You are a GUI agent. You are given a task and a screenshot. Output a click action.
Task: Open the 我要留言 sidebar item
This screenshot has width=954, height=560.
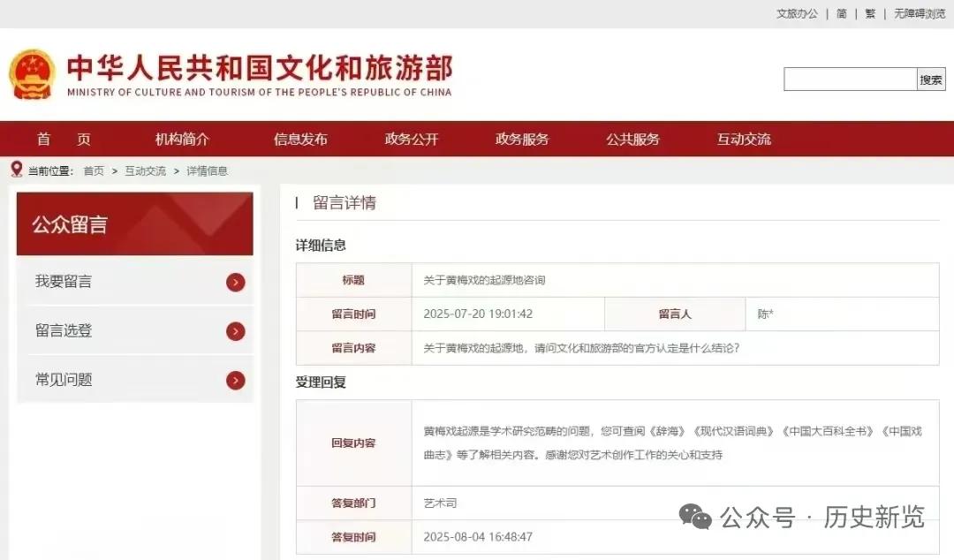135,281
